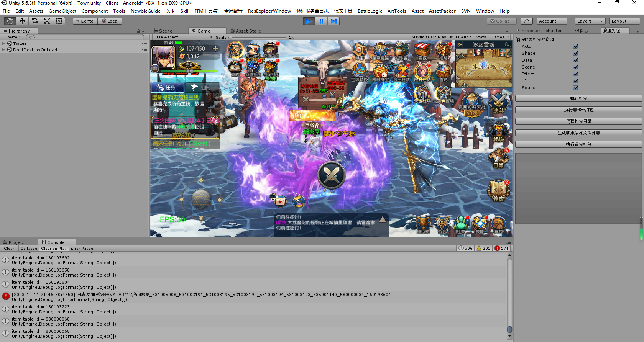644x342 pixels.
Task: Disable the Sound checkbox
Action: pos(575,88)
